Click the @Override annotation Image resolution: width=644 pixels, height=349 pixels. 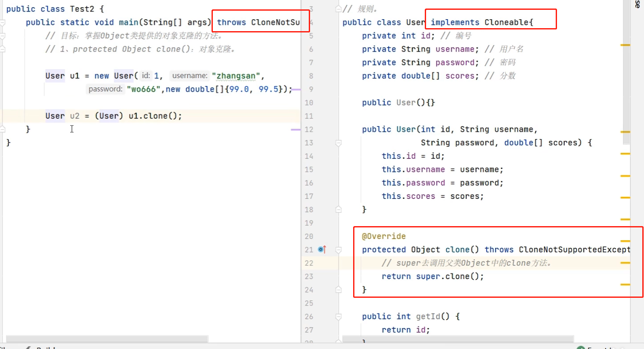(x=384, y=236)
